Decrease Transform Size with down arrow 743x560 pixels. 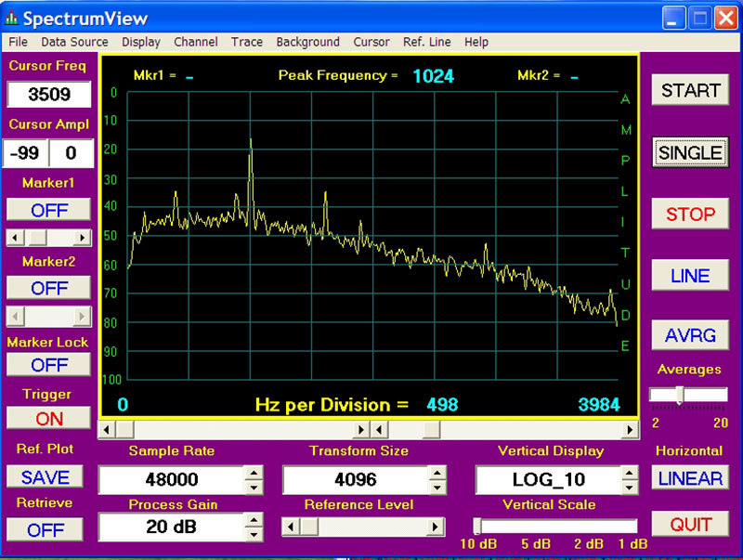(x=437, y=487)
